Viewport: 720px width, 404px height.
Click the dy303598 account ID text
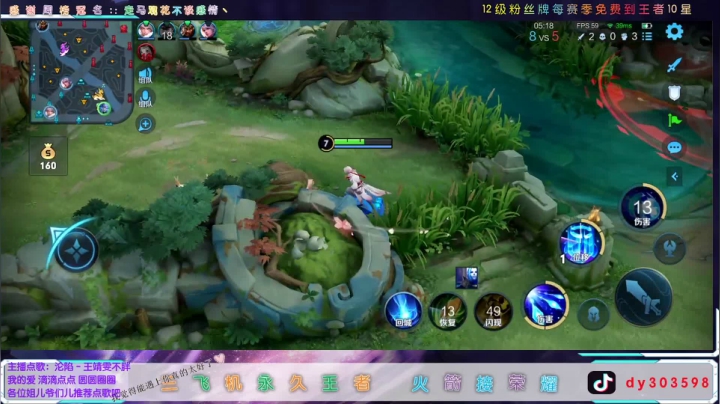(667, 383)
